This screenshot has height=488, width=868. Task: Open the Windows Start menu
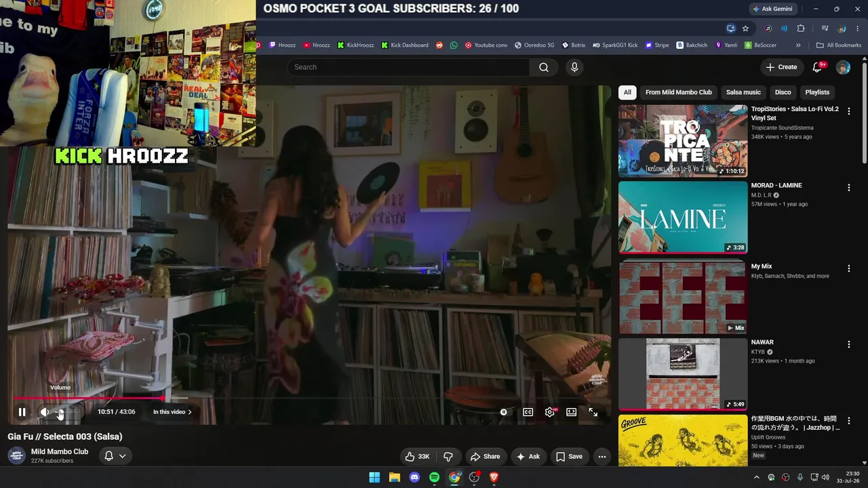[x=374, y=477]
